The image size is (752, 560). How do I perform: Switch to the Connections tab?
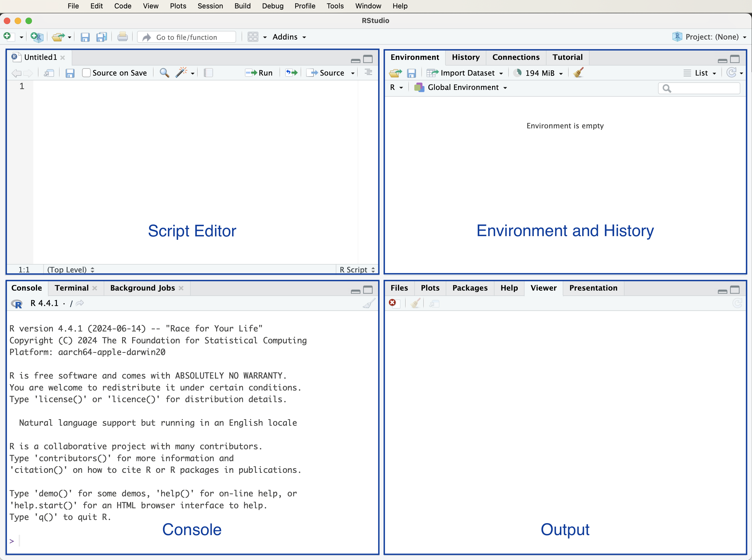click(516, 57)
